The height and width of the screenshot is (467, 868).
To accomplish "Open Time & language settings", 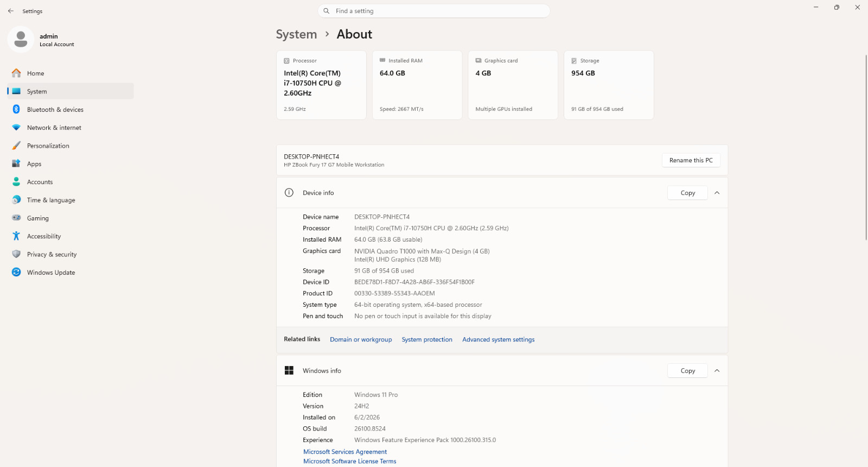I will coord(71,200).
